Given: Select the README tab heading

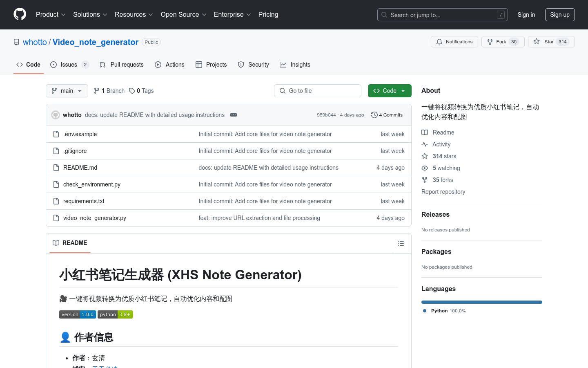Looking at the screenshot, I should coord(70,243).
